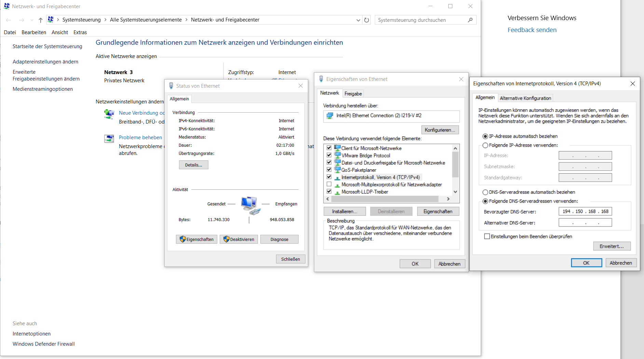Click the search magnifier icon
Screen dimensions: 644x359
[x=470, y=20]
